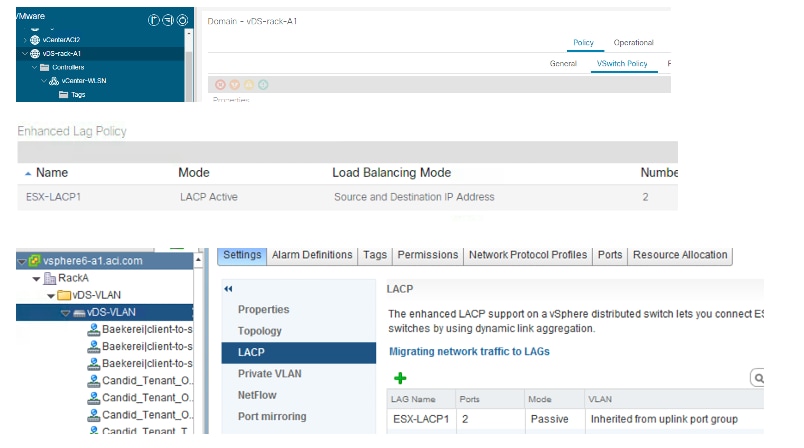Click the vCenter-WLSN controller icon
Screen dimensions: 804x448
(x=54, y=81)
